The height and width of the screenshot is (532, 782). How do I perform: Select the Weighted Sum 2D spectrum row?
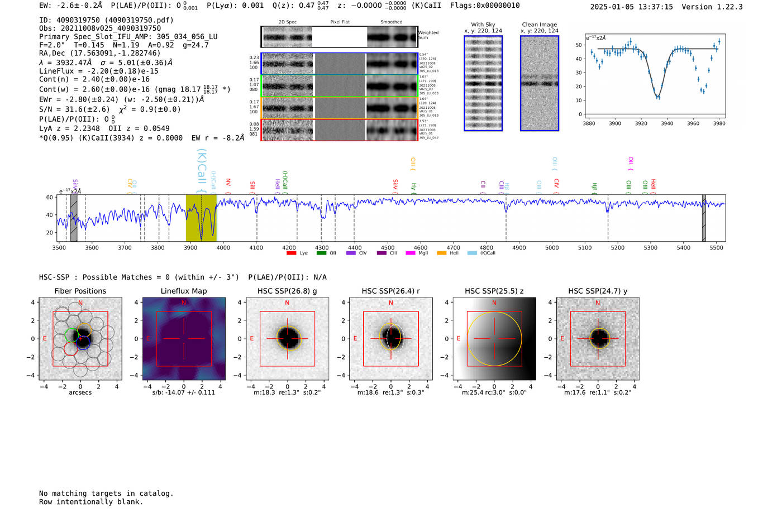tap(340, 37)
